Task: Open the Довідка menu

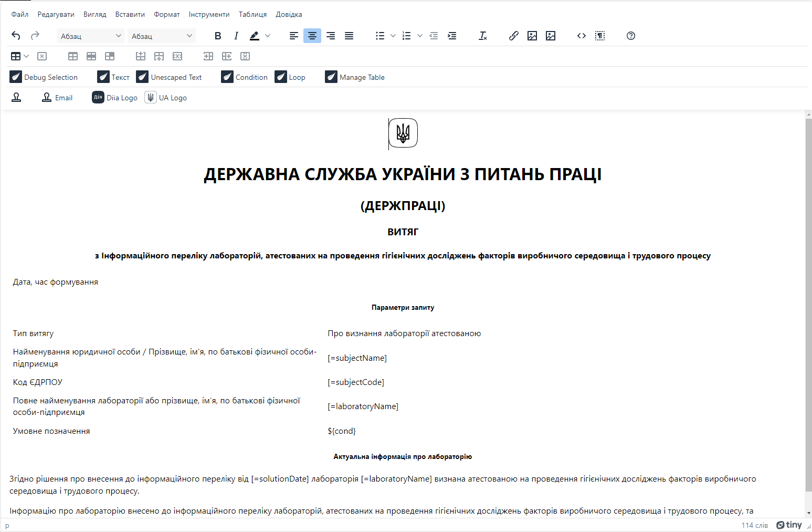Action: [x=289, y=14]
